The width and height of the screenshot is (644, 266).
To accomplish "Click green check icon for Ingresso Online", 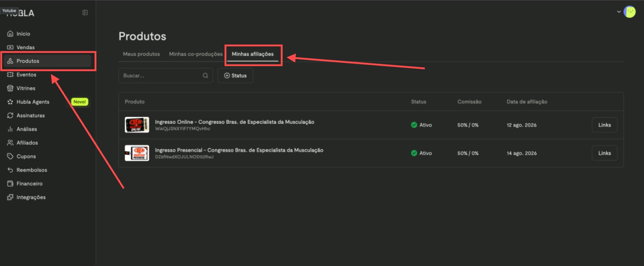I will 414,125.
